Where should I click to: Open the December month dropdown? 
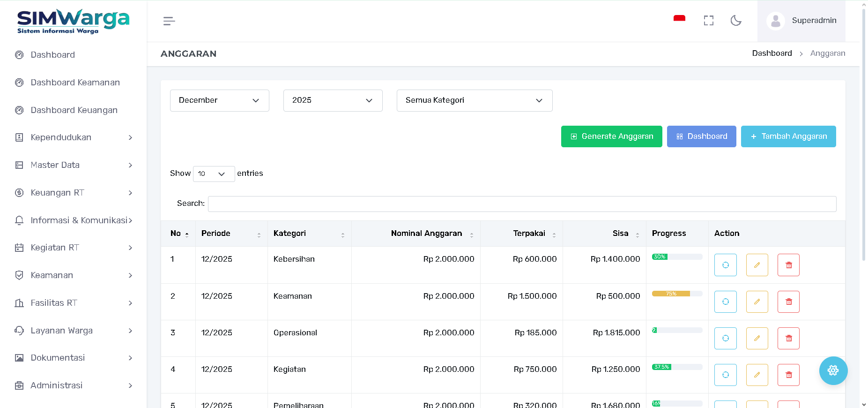[x=219, y=100]
